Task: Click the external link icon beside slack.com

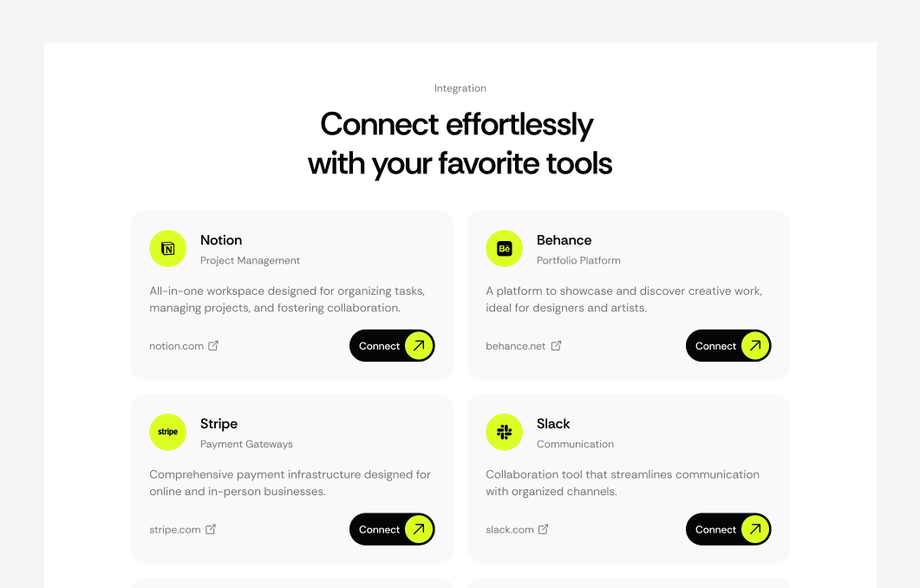Action: coord(544,529)
